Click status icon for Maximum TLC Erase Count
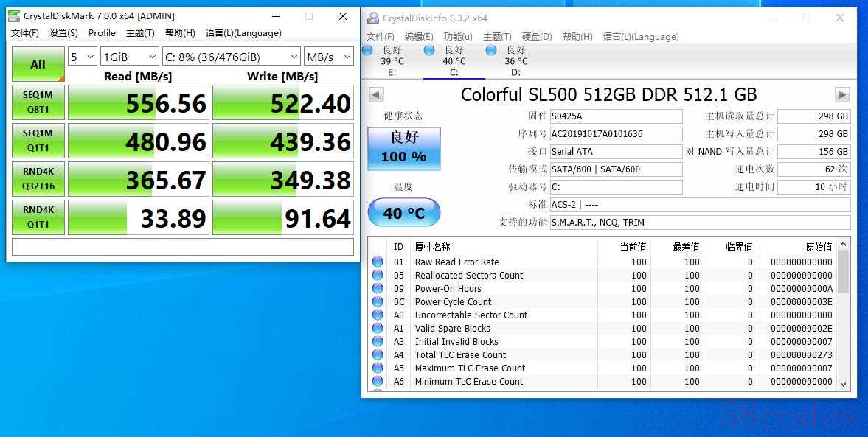 coord(378,368)
